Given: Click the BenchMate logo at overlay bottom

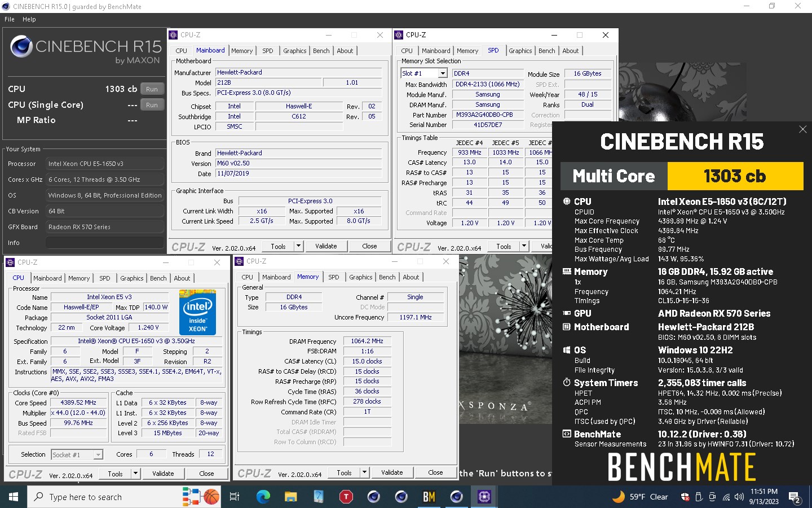Looking at the screenshot, I should coord(681,467).
